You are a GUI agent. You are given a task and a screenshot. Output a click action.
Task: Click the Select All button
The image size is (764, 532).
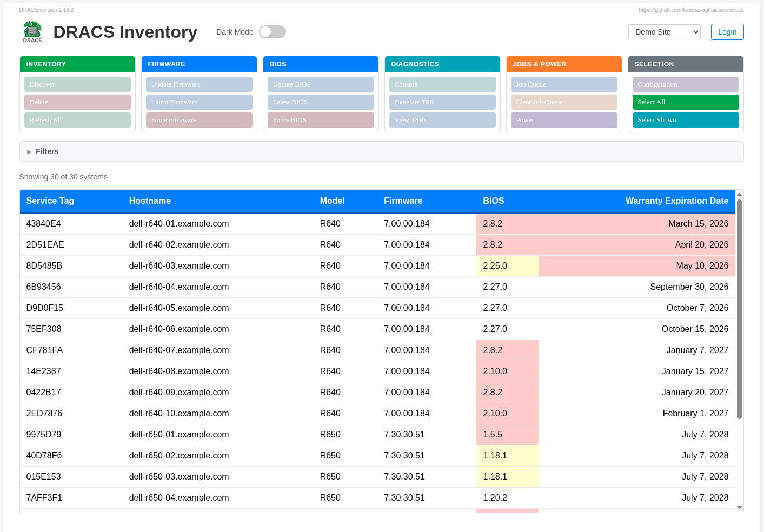pyautogui.click(x=686, y=102)
